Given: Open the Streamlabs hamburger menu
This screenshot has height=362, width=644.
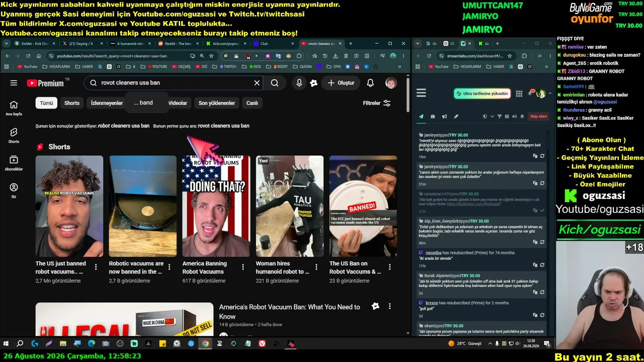Looking at the screenshot, I should [422, 93].
